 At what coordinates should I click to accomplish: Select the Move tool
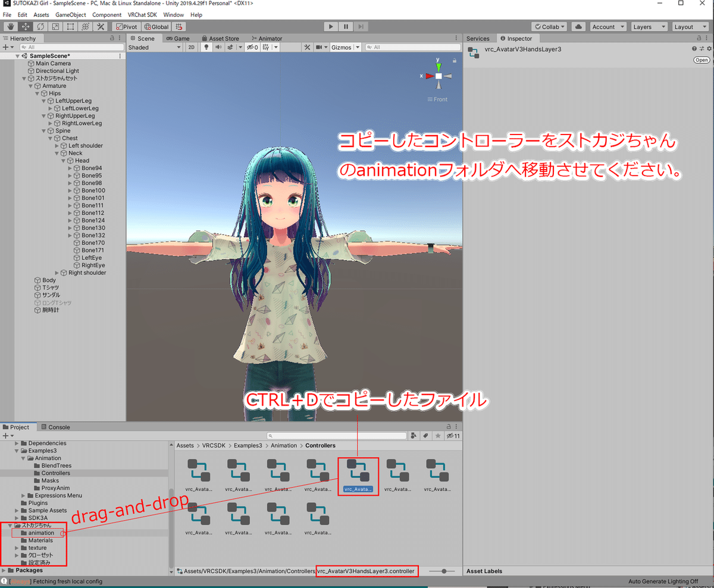click(x=26, y=27)
